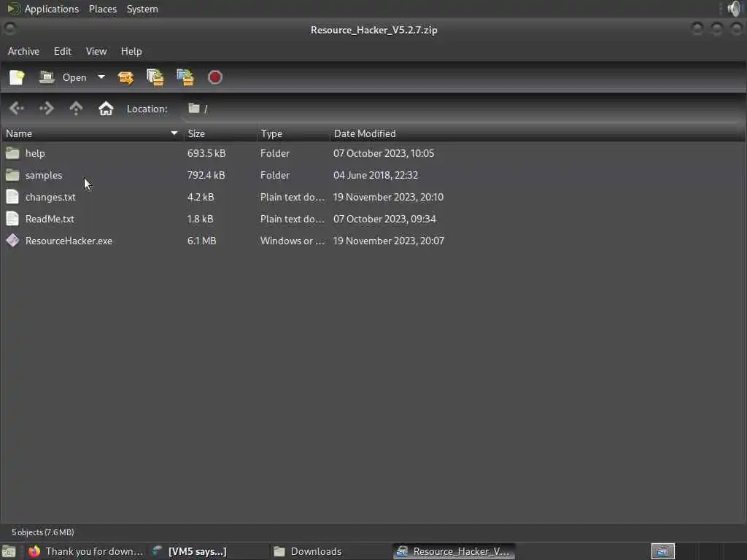Open the Archive menu
Viewport: 747px width, 560px height.
click(23, 51)
